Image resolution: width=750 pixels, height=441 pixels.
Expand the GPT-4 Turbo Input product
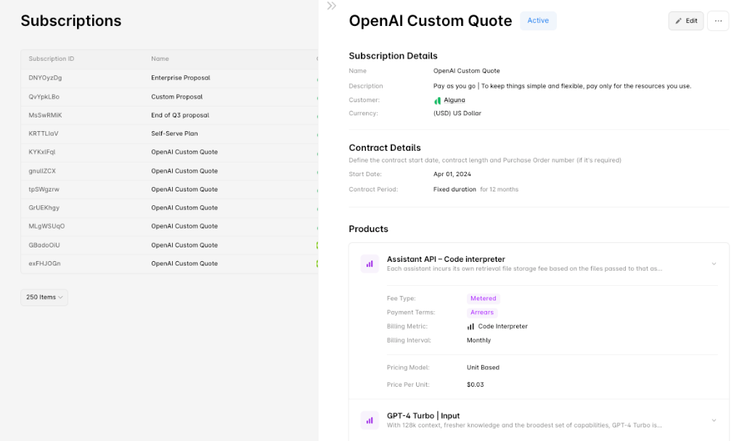point(714,420)
